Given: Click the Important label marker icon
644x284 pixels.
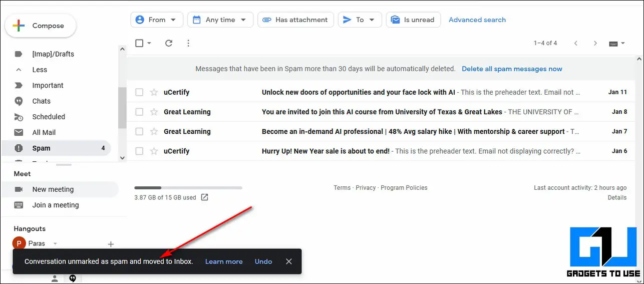Looking at the screenshot, I should pos(19,86).
